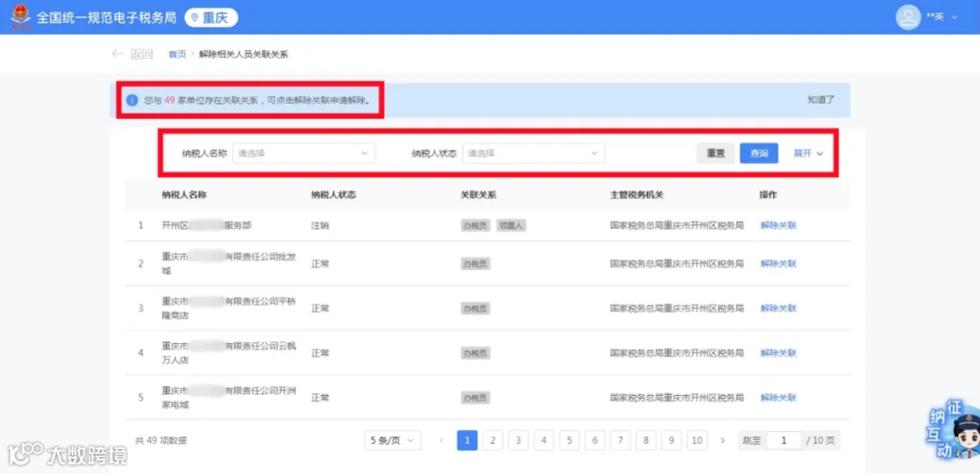The image size is (980, 473).
Task: Open the 纳税人名称 dropdown
Action: [304, 153]
